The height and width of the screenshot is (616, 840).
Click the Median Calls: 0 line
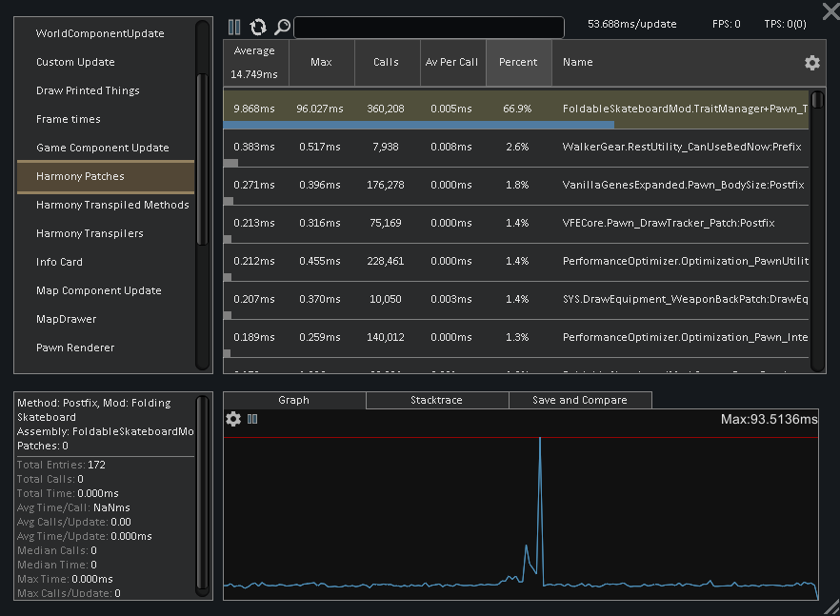(57, 550)
